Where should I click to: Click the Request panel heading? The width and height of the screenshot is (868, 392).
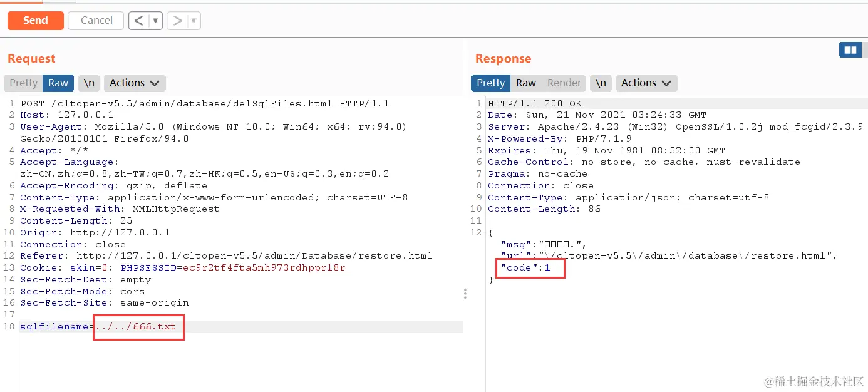coord(31,59)
